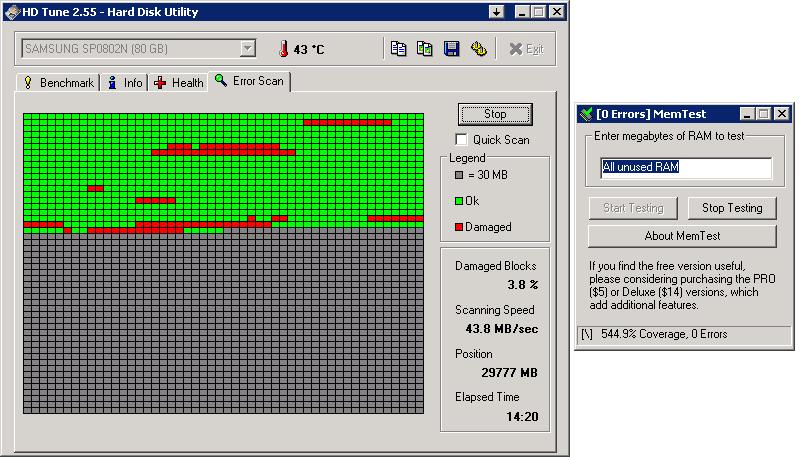This screenshot has width=802, height=457.
Task: Open the Health tab
Action: [x=179, y=82]
